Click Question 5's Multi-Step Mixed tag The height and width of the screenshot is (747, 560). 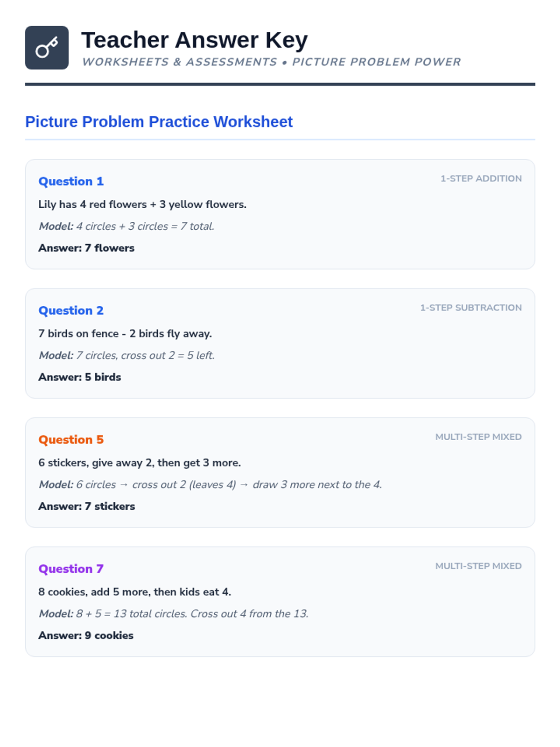pos(478,437)
